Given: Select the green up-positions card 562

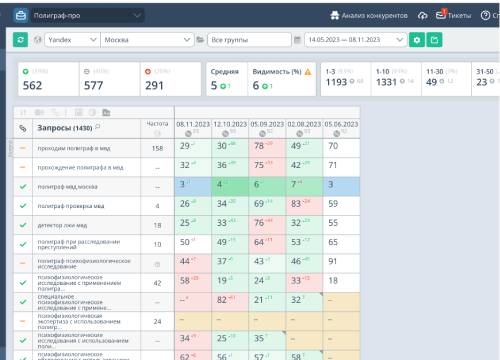Looking at the screenshot, I should point(48,79).
